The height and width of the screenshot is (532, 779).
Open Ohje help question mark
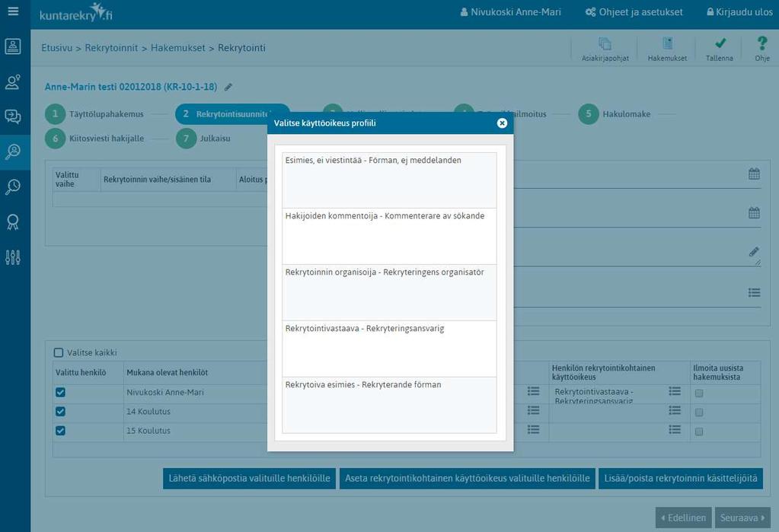click(x=762, y=49)
